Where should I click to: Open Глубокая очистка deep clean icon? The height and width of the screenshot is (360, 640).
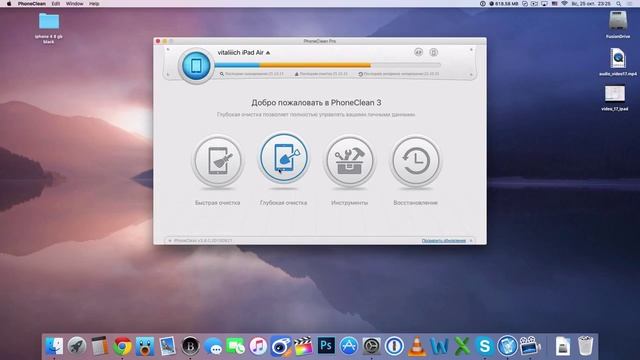(283, 158)
